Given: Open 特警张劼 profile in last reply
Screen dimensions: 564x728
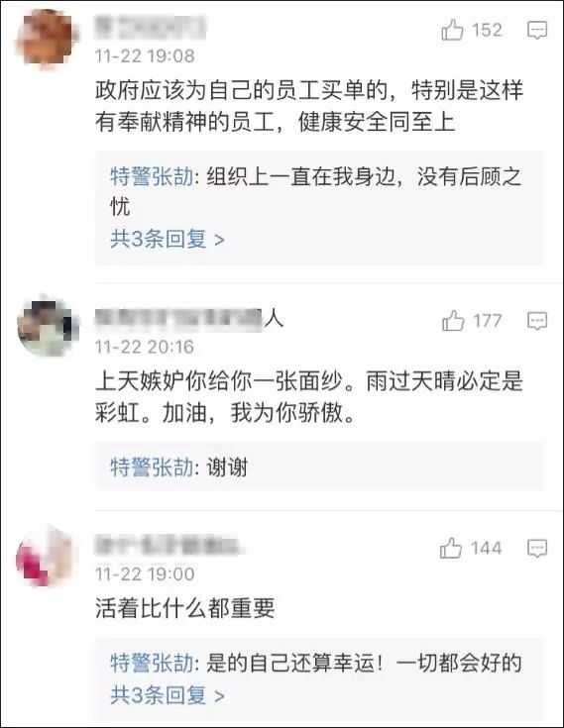Looking at the screenshot, I should click(x=152, y=663).
